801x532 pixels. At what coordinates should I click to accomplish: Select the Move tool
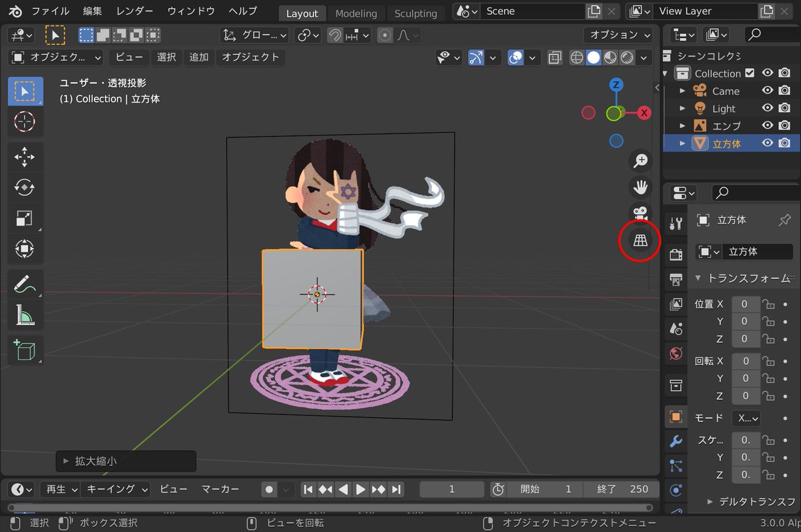(x=25, y=158)
